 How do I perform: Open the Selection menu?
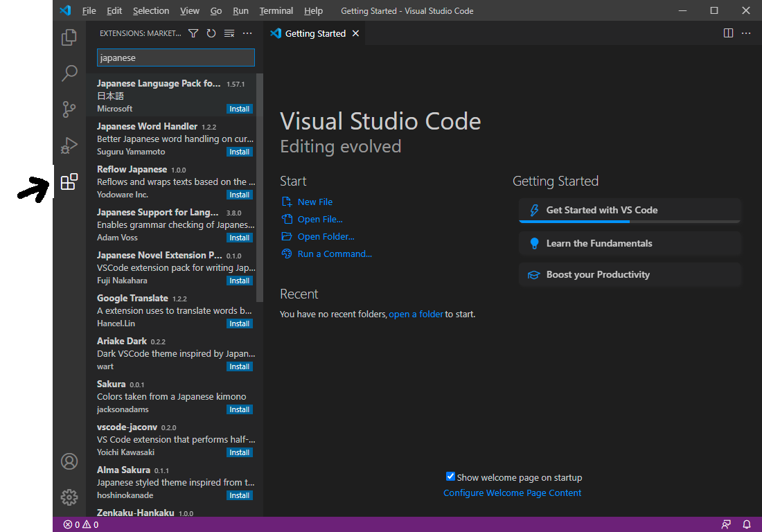[150, 10]
